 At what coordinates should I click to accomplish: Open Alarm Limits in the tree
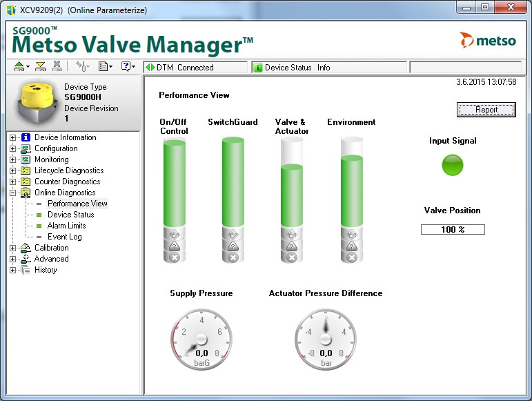[66, 226]
